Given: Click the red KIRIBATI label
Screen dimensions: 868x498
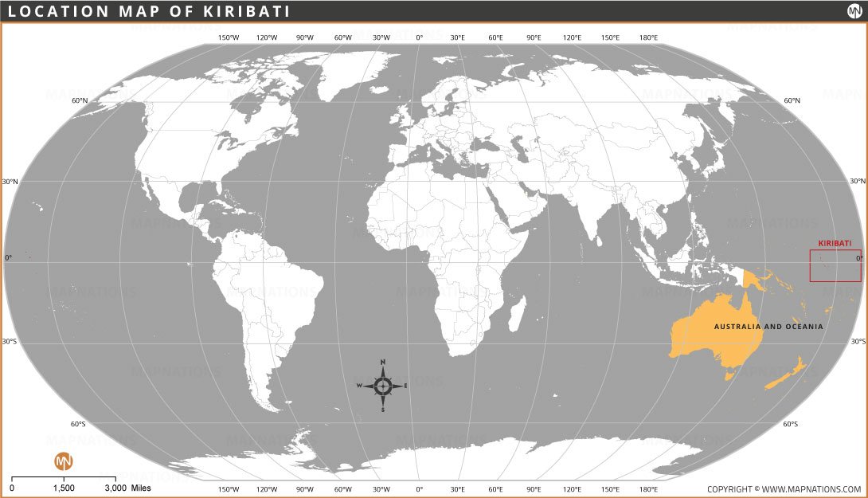Looking at the screenshot, I should [x=835, y=243].
